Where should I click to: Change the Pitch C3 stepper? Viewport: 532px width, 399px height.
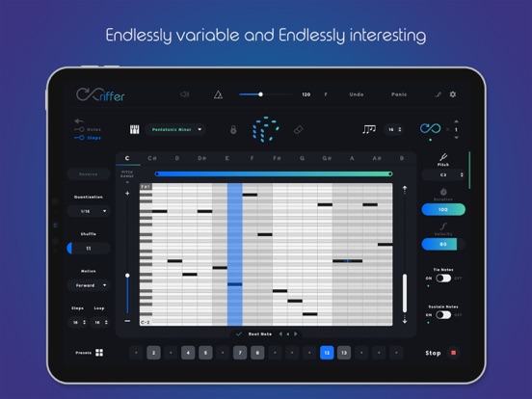[443, 174]
